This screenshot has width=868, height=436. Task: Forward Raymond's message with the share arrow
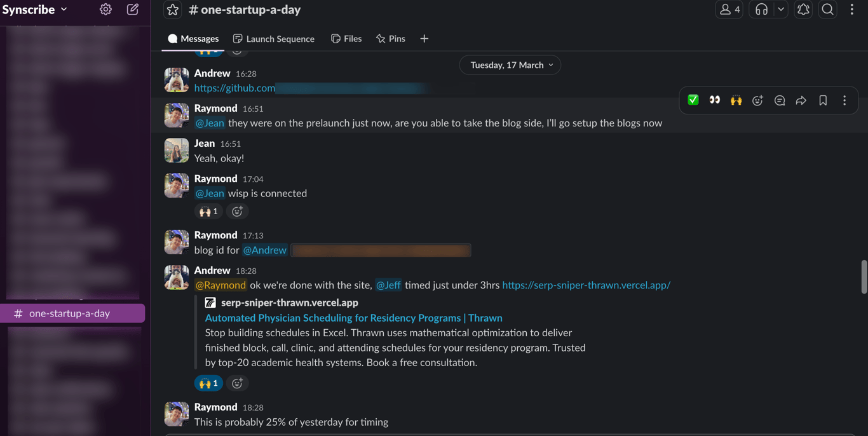pos(801,100)
